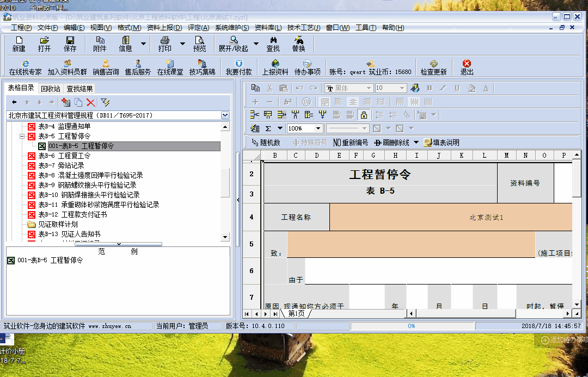Viewport: 588px width, 377px height.
Task: Click the paint bucket fill color icon
Action: 471,88
